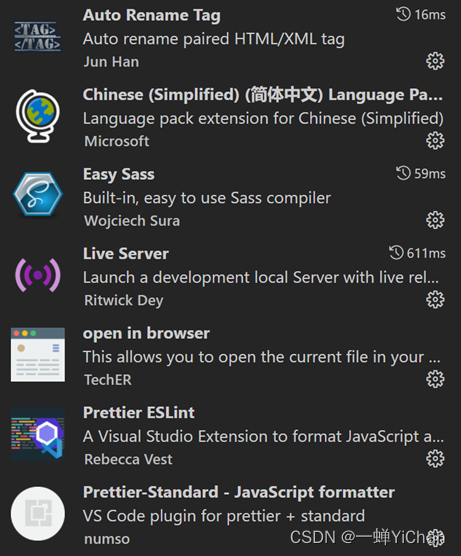Click the purple Live Server broadcast icon
This screenshot has width=461, height=556.
pos(38,275)
